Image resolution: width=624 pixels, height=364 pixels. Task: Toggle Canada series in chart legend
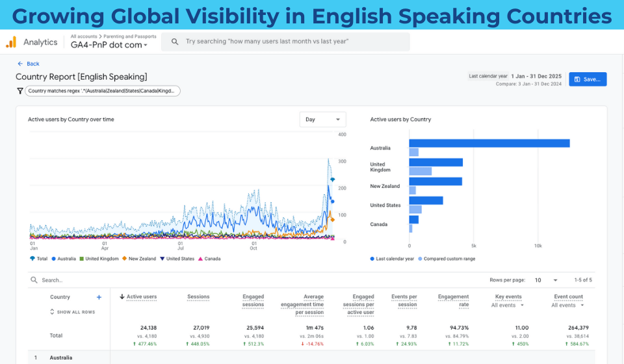pyautogui.click(x=209, y=259)
